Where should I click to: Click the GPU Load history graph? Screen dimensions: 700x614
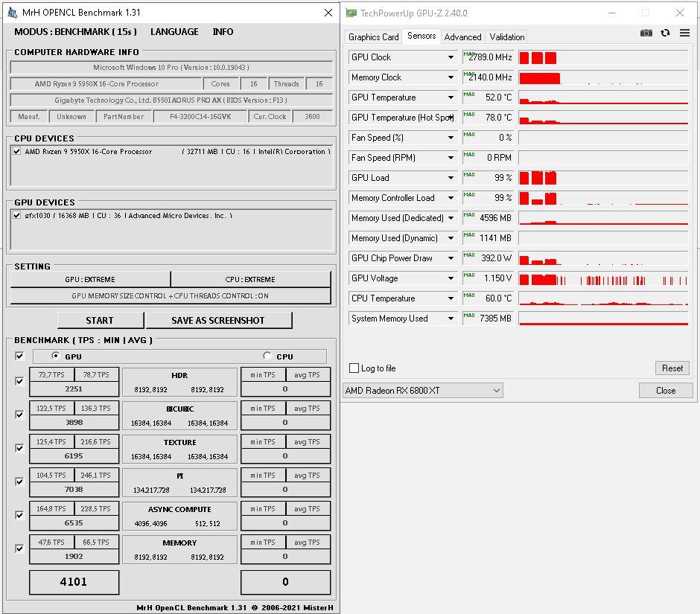click(602, 178)
